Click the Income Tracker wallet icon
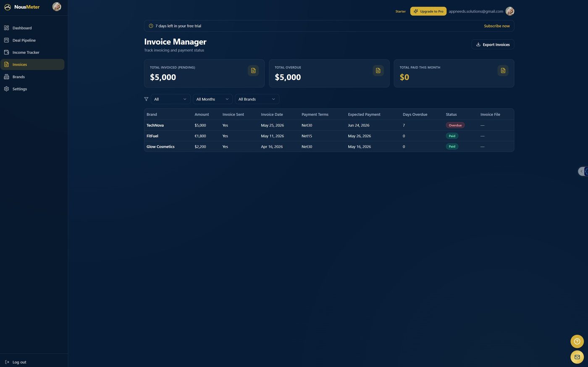588x367 pixels. [6, 52]
